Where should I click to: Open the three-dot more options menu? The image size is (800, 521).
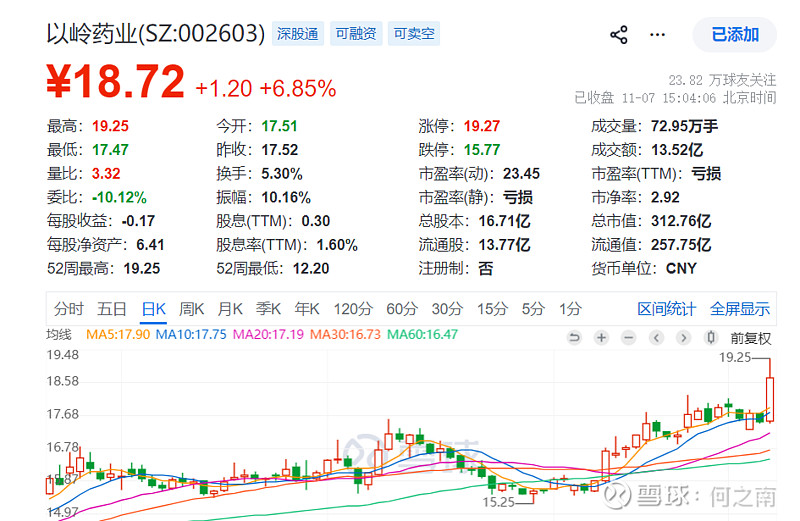[x=657, y=35]
